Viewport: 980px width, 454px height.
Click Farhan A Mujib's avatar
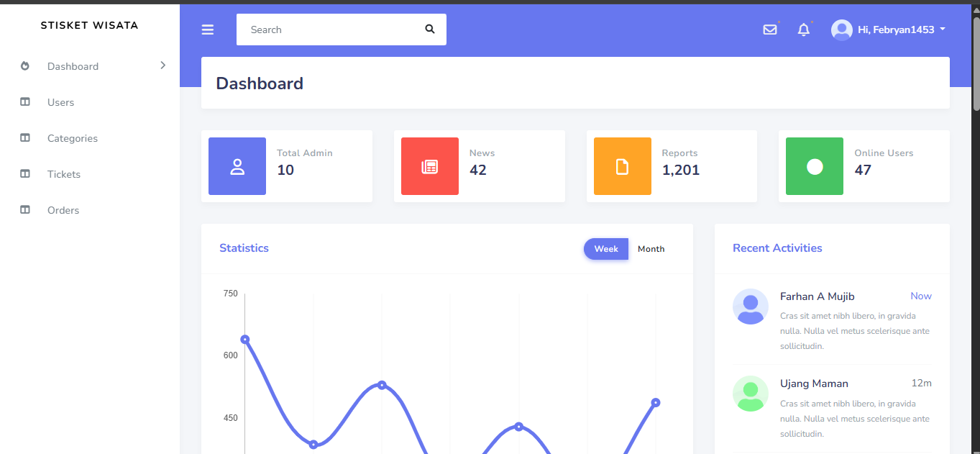pyautogui.click(x=751, y=307)
